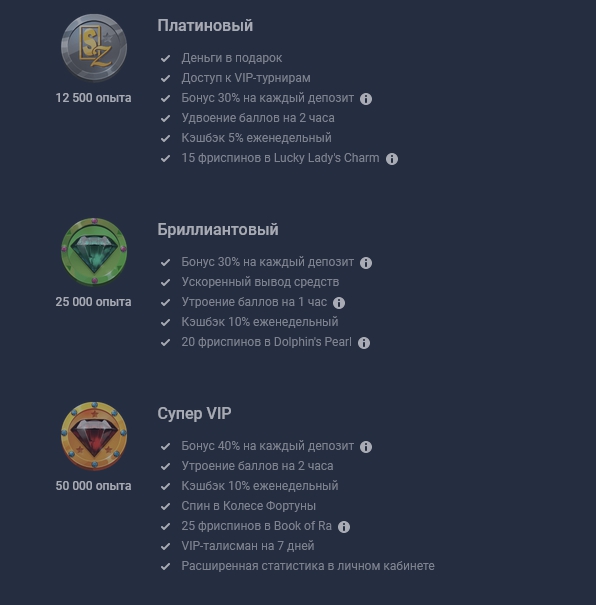Click Доступ к VIP-турнирам benefit text
Image resolution: width=596 pixels, height=605 pixels.
point(246,78)
